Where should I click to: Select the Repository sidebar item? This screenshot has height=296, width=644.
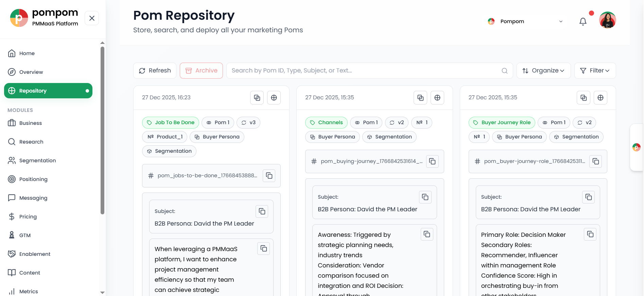click(48, 91)
